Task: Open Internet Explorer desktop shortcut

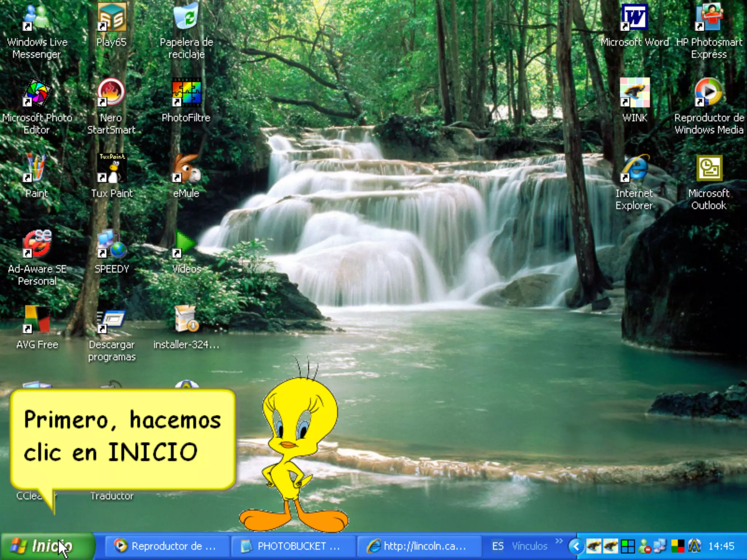Action: [634, 169]
